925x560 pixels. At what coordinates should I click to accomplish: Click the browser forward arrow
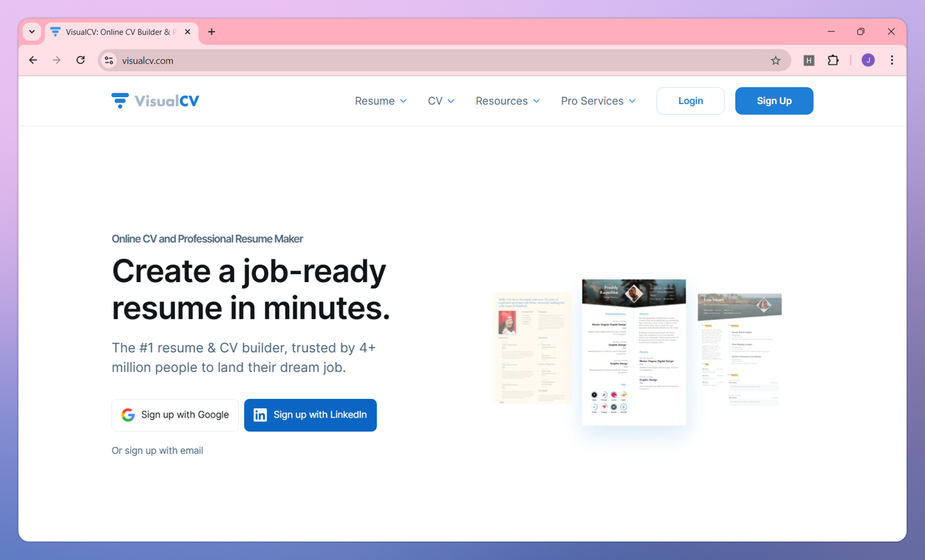56,60
